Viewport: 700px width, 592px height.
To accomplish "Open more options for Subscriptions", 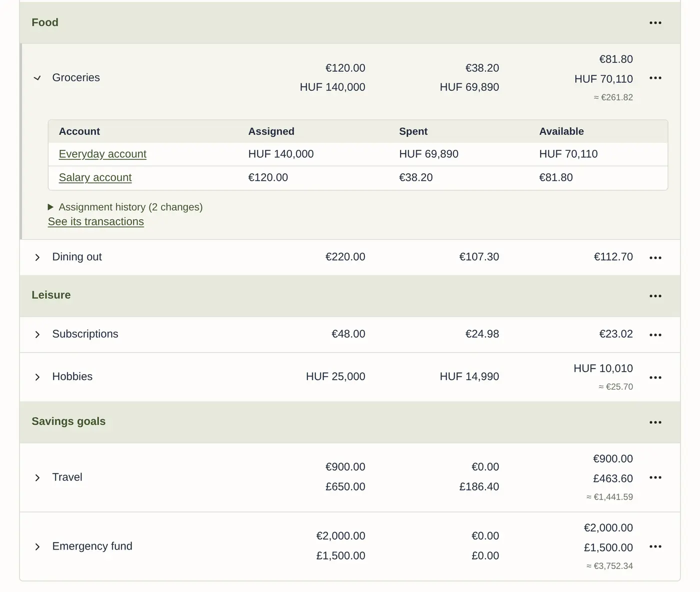I will point(655,335).
